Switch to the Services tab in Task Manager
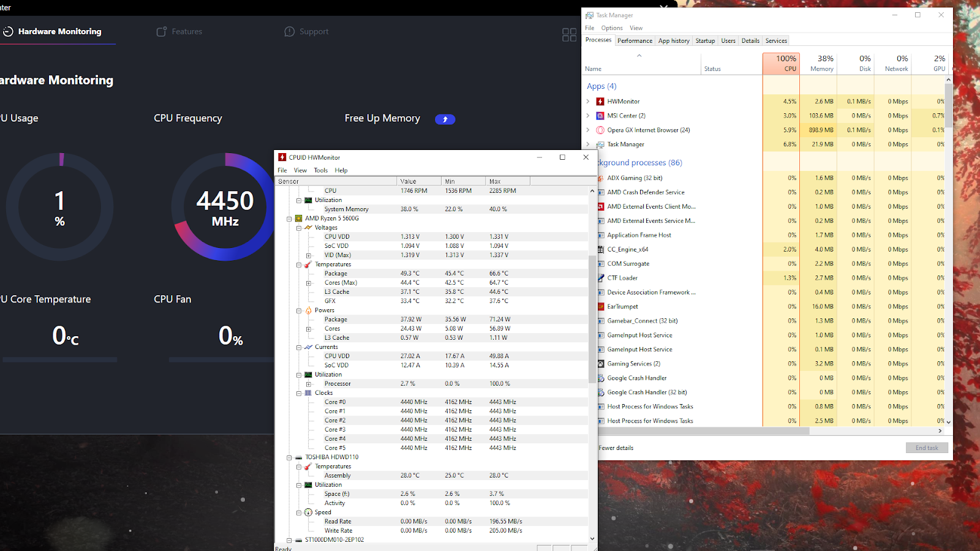This screenshot has height=551, width=980. point(776,40)
